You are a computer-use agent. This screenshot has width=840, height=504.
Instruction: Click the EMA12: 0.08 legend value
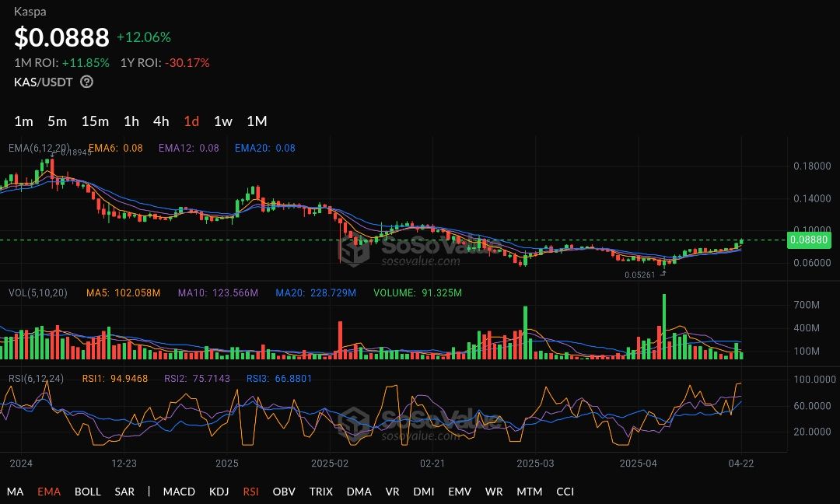coord(188,148)
